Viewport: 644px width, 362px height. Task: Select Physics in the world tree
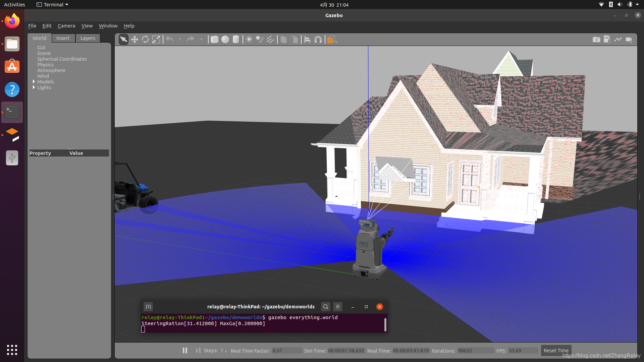[x=45, y=65]
